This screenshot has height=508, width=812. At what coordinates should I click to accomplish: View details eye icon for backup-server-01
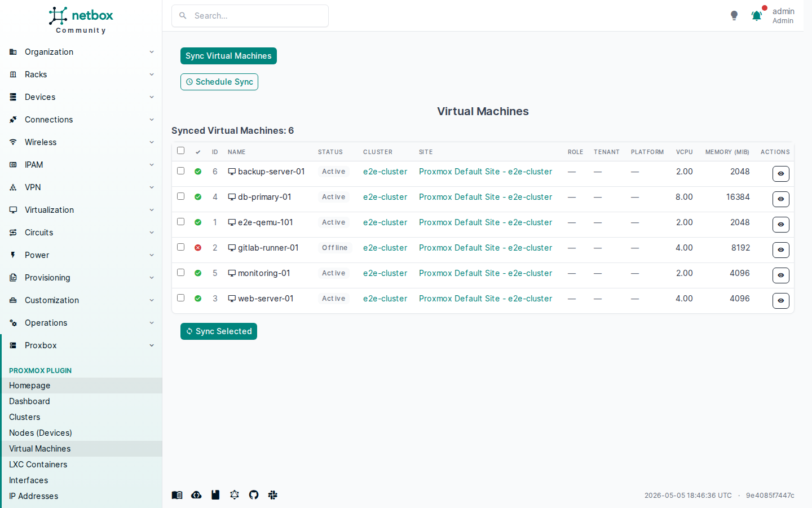pyautogui.click(x=780, y=174)
